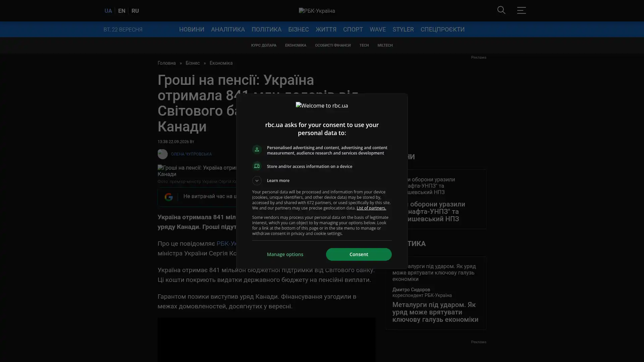The height and width of the screenshot is (362, 644).
Task: Select the TECH submenu item
Action: pyautogui.click(x=364, y=45)
